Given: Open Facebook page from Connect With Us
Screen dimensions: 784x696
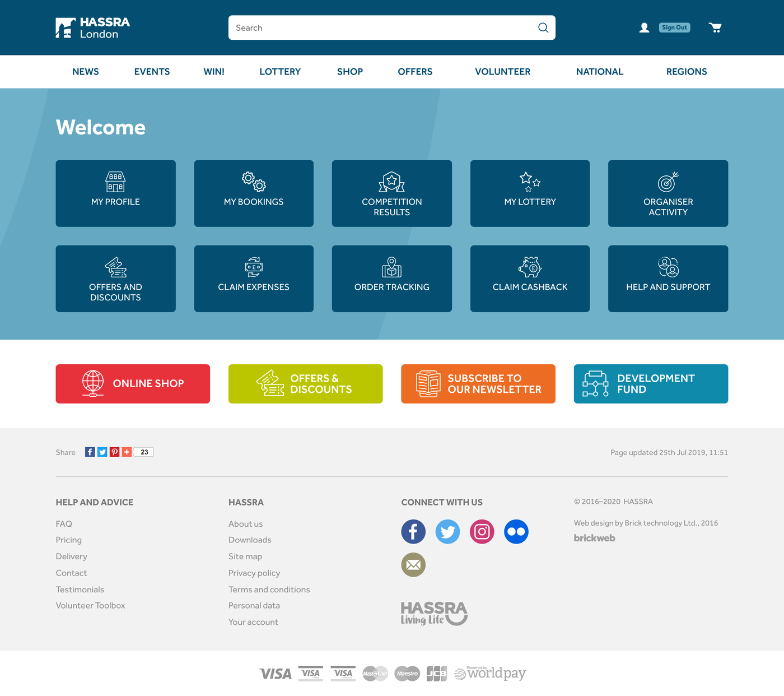Looking at the screenshot, I should click(x=413, y=531).
